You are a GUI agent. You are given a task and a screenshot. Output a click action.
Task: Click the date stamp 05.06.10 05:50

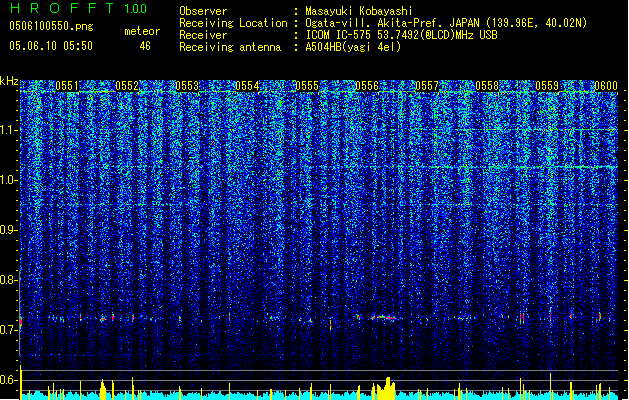(51, 46)
